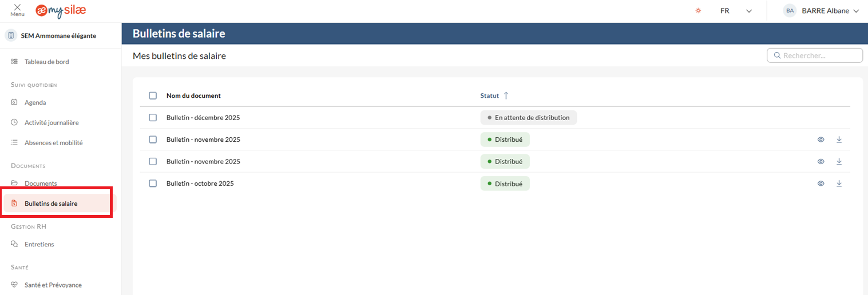
Task: Close the menu with the X icon
Action: pos(17,8)
